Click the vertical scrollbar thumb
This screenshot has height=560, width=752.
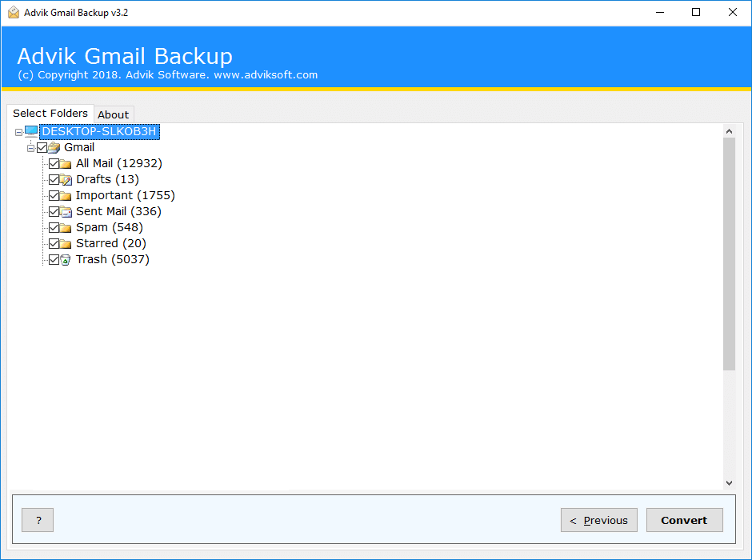click(x=729, y=254)
